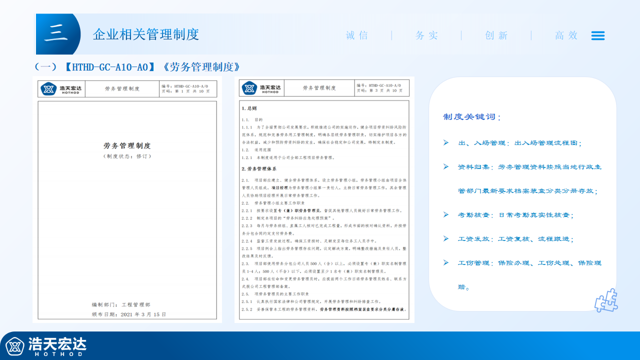Click the 考勤核查 bullet line
The height and width of the screenshot is (360, 640).
516,215
